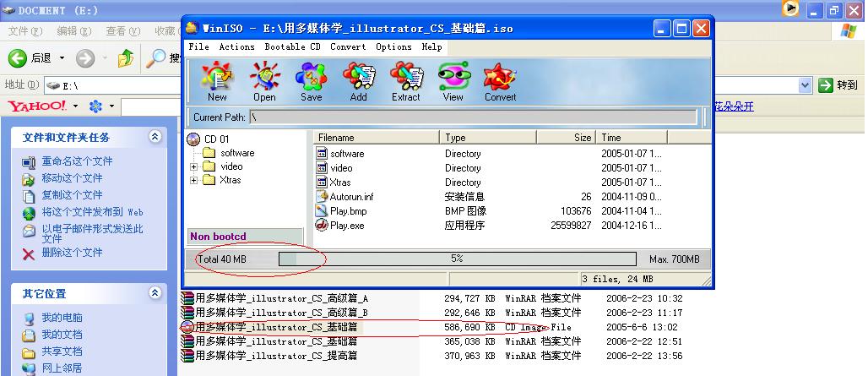Click the Non bootcd status label
This screenshot has height=376, width=868.
(245, 237)
